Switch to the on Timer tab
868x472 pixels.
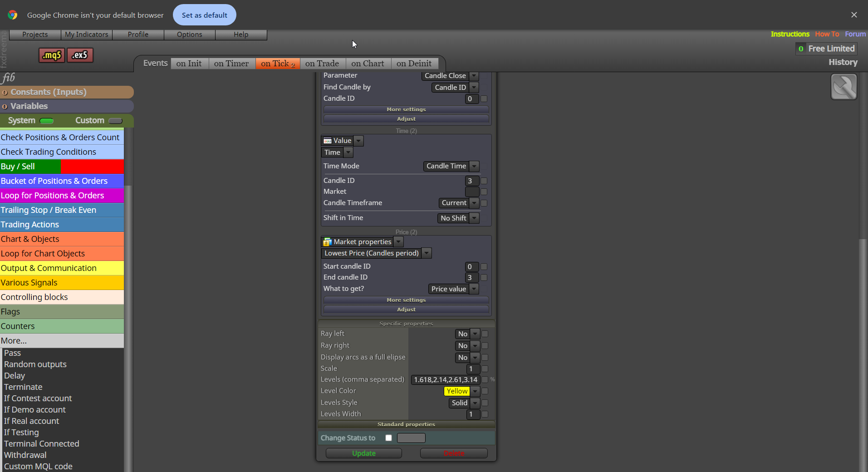click(x=231, y=64)
